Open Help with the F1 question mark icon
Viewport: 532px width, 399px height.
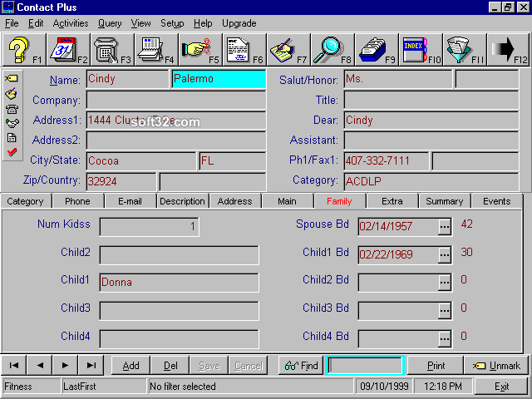click(x=24, y=50)
